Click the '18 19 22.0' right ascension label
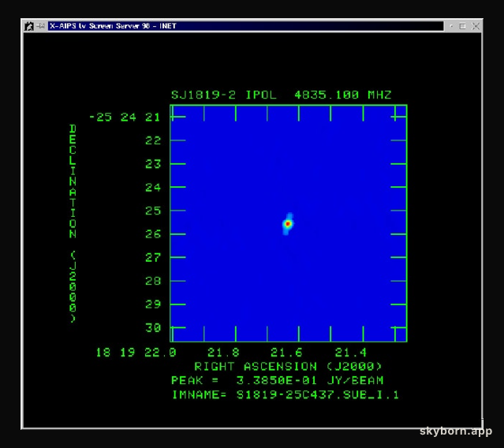Image resolution: width=504 pixels, height=448 pixels. click(x=136, y=353)
